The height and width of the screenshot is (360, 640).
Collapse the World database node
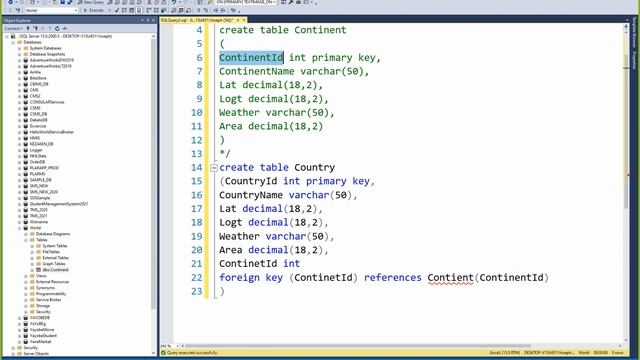(19, 228)
